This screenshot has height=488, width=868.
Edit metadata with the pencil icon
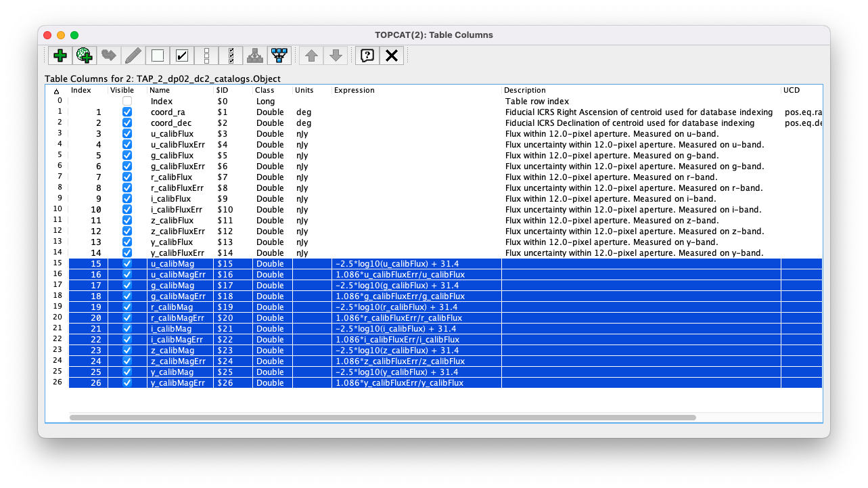coord(133,56)
